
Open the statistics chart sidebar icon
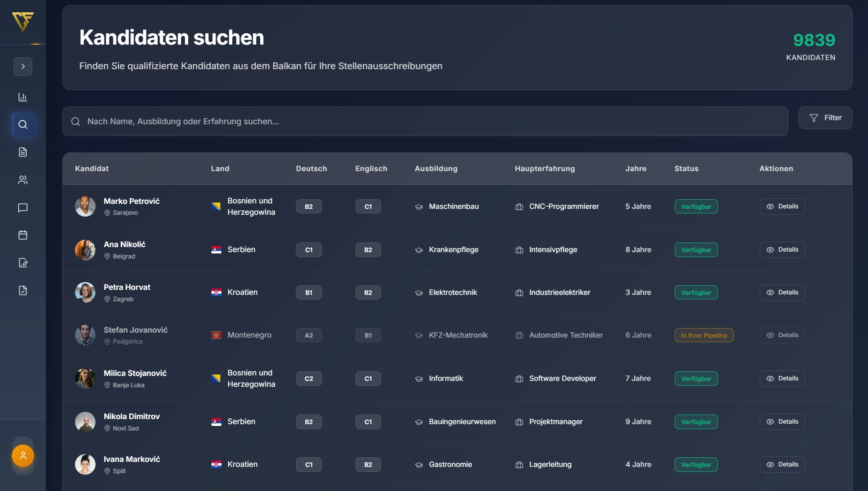23,97
